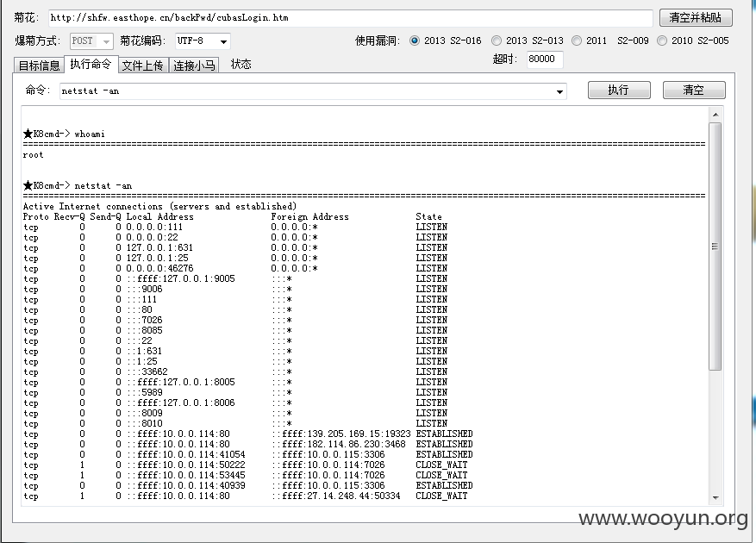This screenshot has width=756, height=543.
Task: Click the 'State' column header
Action: tap(428, 217)
